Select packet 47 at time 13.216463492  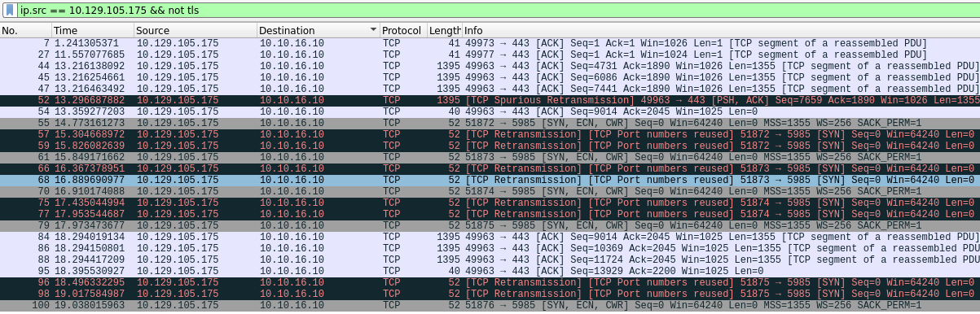(x=490, y=89)
